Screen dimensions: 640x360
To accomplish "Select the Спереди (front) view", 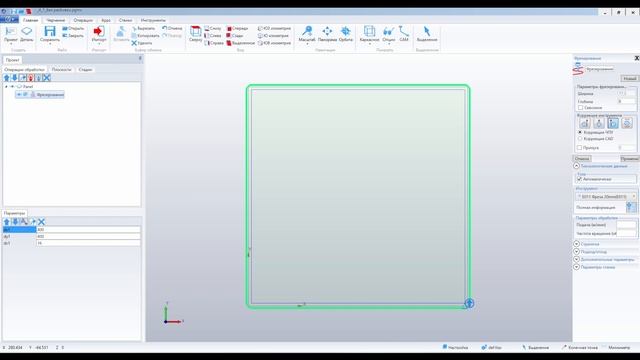I will coord(237,29).
